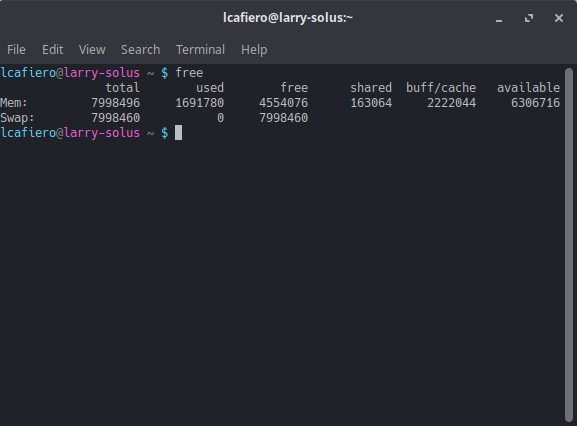577x426 pixels.
Task: Open the Search menu
Action: 141,50
